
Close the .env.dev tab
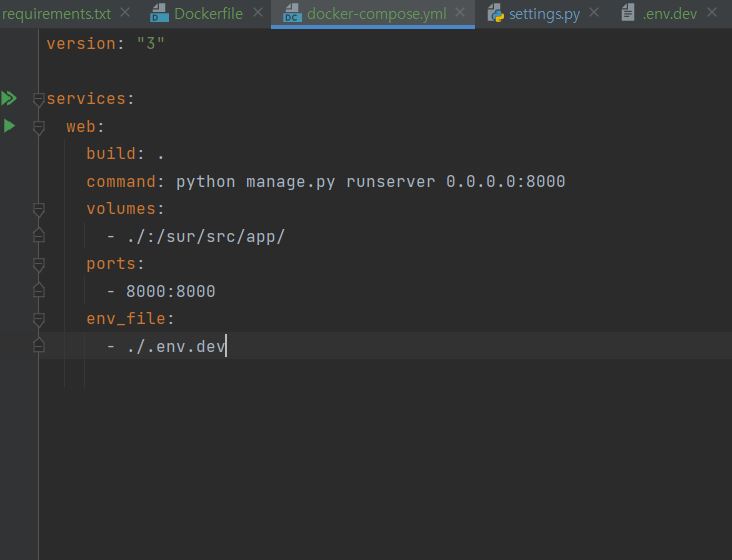pos(712,13)
